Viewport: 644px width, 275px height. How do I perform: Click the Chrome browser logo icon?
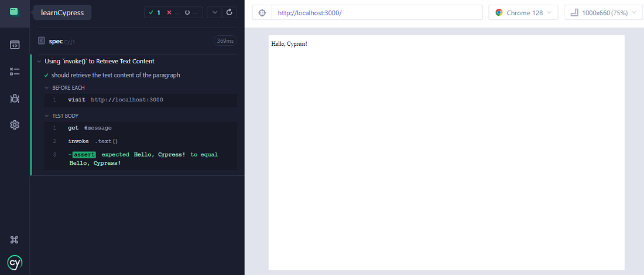click(x=499, y=13)
